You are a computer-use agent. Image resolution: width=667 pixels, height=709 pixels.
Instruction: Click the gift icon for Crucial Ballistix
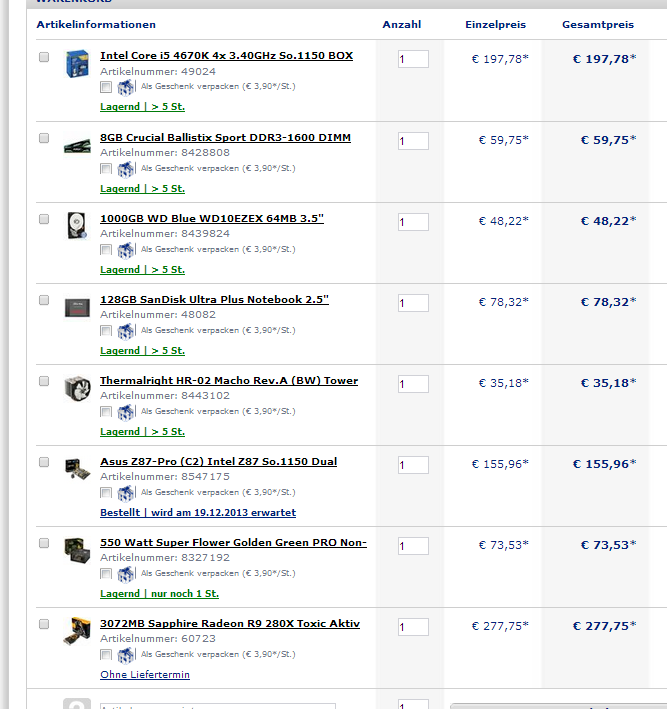coord(125,169)
